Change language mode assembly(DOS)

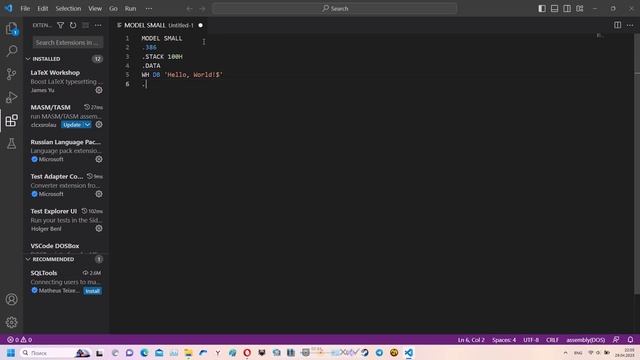click(585, 340)
